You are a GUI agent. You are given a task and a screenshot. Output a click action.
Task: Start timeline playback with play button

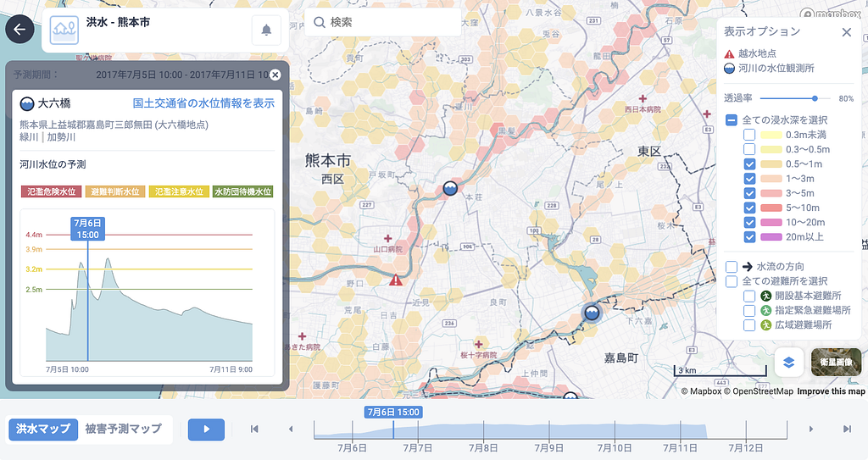pos(207,429)
